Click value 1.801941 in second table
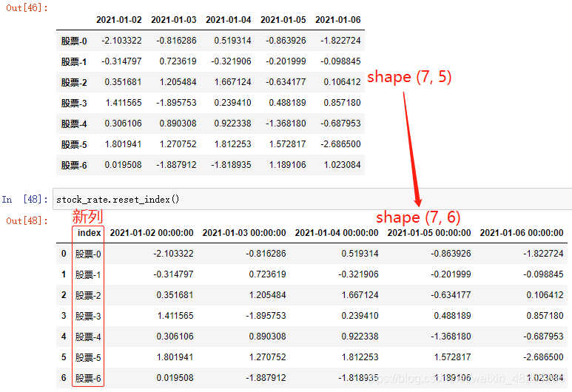This screenshot has width=572, height=392. click(x=175, y=357)
